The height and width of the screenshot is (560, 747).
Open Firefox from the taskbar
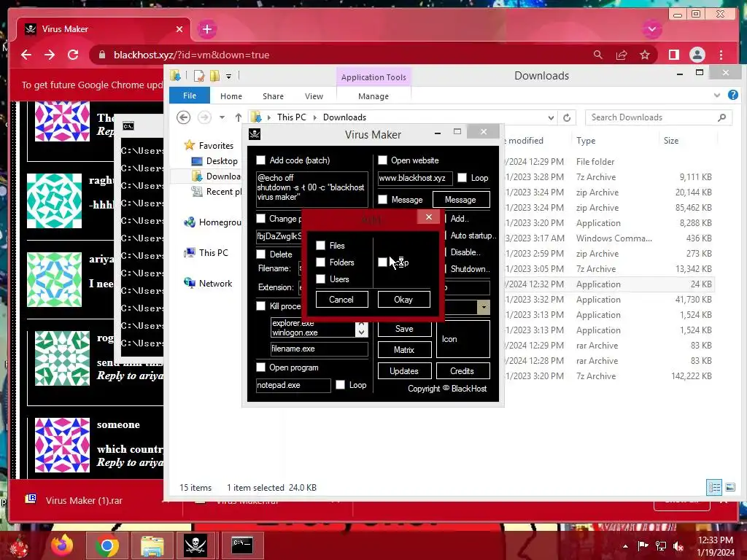[x=62, y=545]
